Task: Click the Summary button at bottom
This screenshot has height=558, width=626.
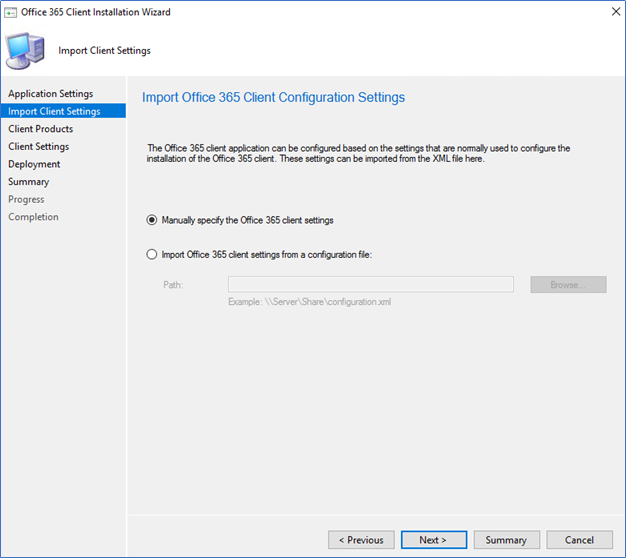Action: pyautogui.click(x=507, y=540)
